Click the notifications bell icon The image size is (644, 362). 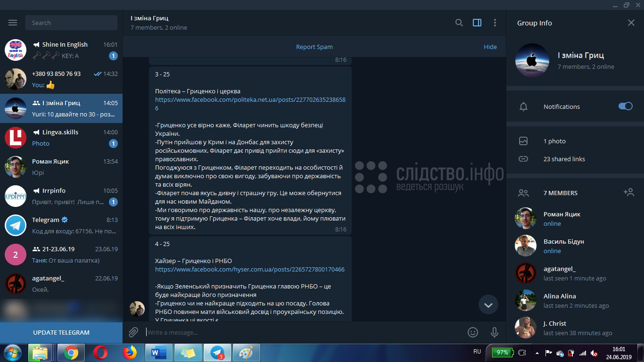523,107
